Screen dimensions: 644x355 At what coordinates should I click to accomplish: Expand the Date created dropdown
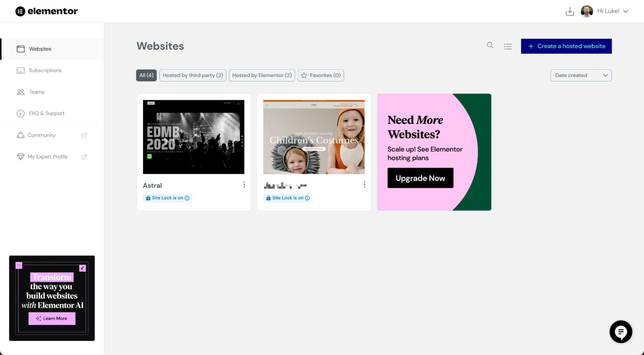click(581, 75)
